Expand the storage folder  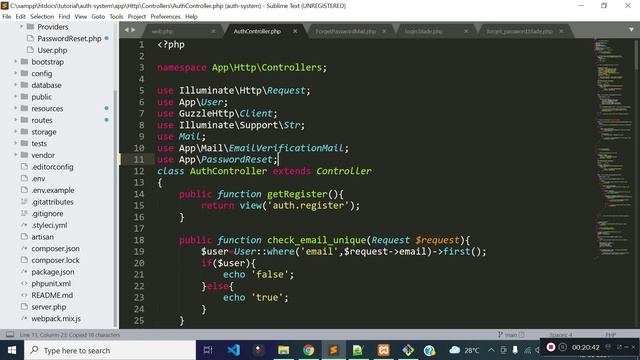click(x=16, y=132)
